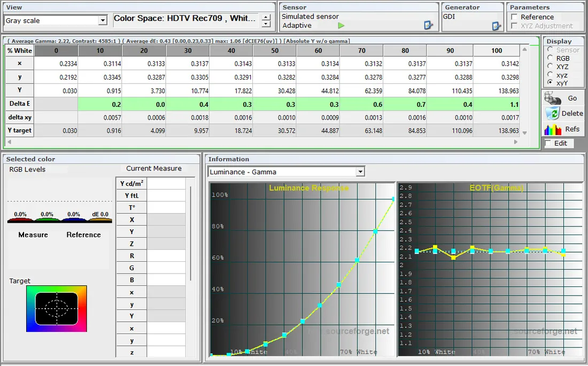
Task: Click x value 0.2334 cell
Action: 56,64
